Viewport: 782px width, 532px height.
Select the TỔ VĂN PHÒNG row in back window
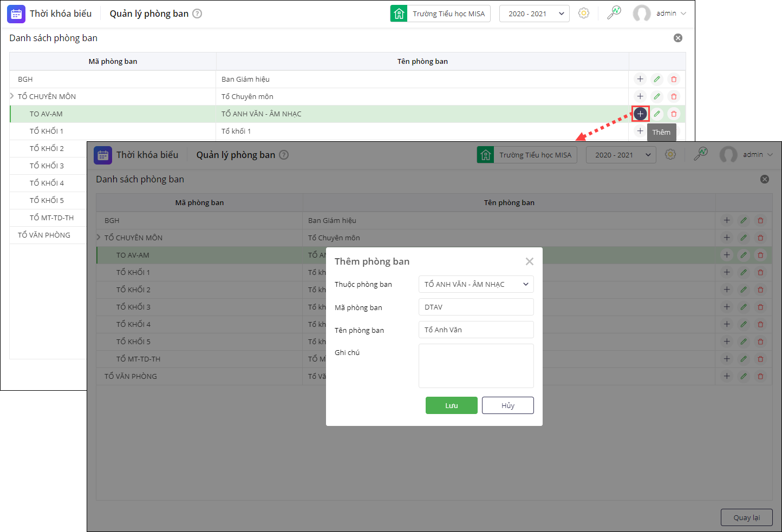pyautogui.click(x=48, y=235)
